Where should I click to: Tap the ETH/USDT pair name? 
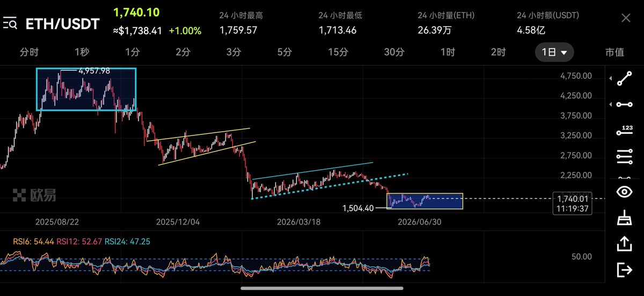coord(62,24)
